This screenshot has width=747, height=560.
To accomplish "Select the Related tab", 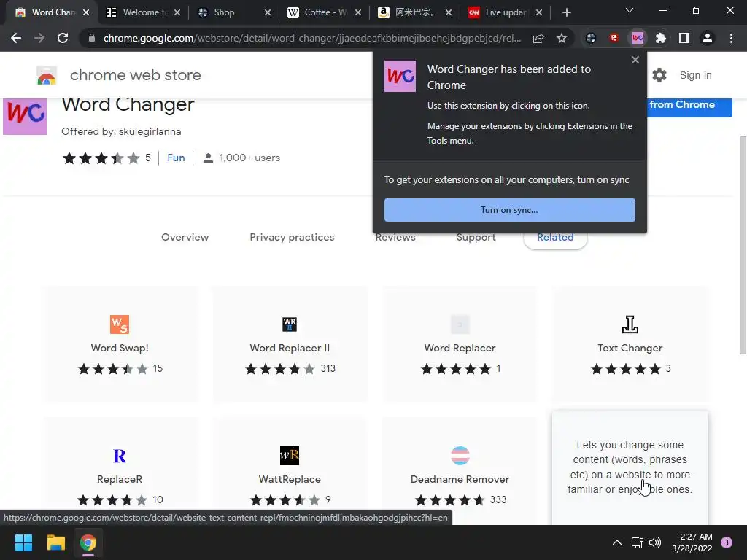I will 555,238.
